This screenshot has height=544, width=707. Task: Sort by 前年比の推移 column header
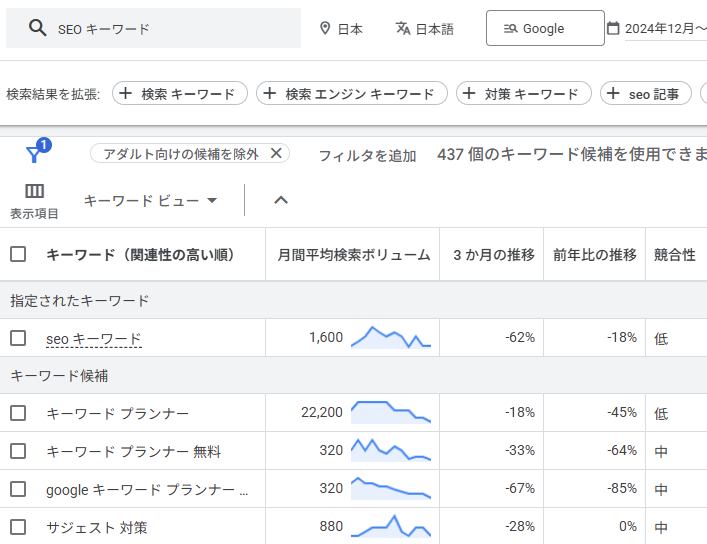595,255
